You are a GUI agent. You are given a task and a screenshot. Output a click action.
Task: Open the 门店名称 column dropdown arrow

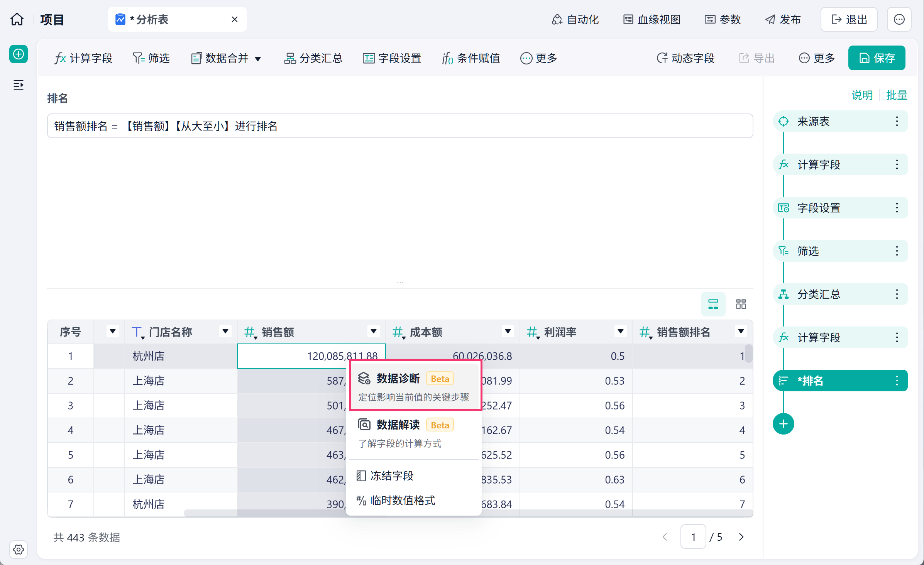225,331
